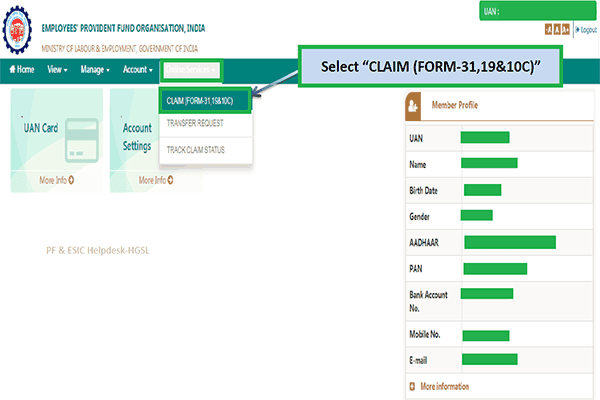This screenshot has height=400, width=600.
Task: Click the green UAN field at top
Action: coord(538,12)
